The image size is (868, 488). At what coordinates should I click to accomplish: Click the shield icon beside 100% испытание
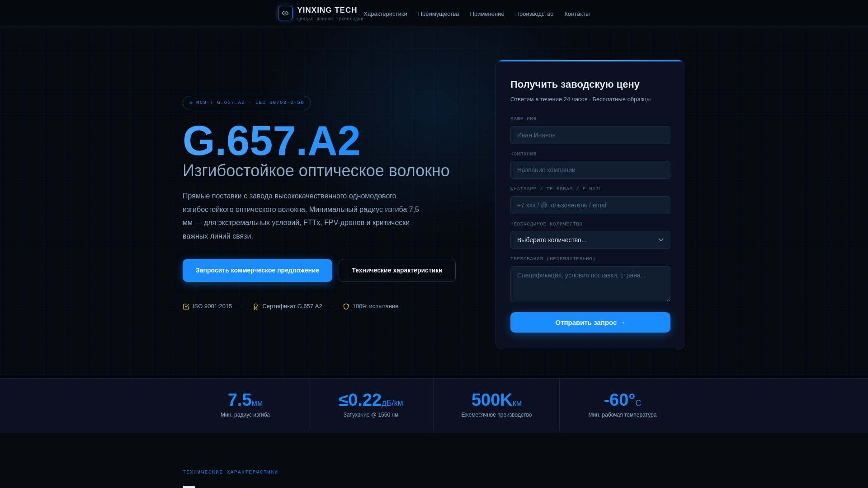pyautogui.click(x=346, y=307)
